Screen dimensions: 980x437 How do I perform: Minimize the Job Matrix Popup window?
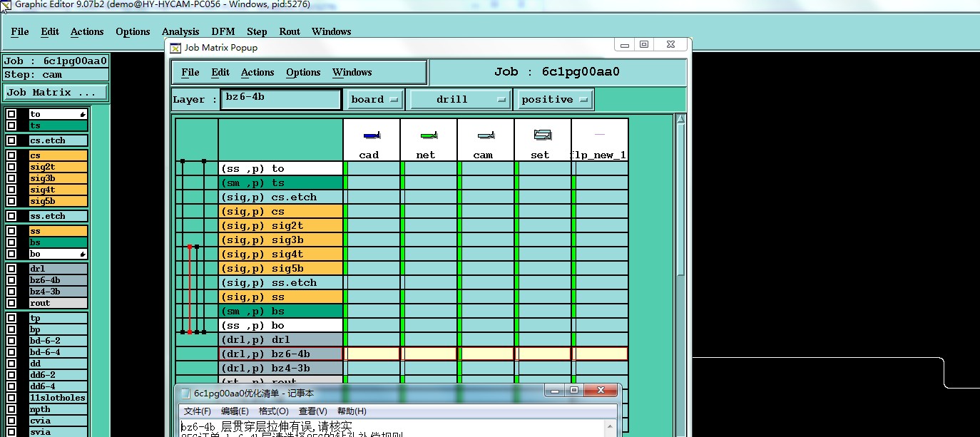pos(626,45)
